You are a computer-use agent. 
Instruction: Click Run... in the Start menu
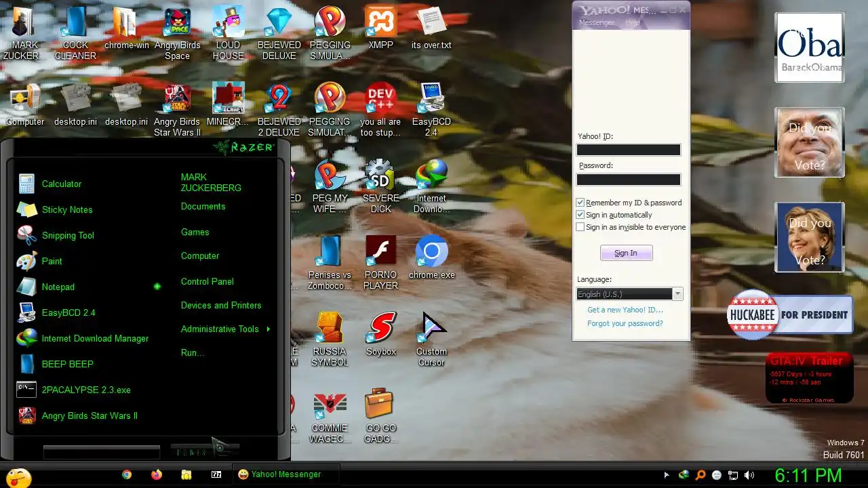point(193,352)
